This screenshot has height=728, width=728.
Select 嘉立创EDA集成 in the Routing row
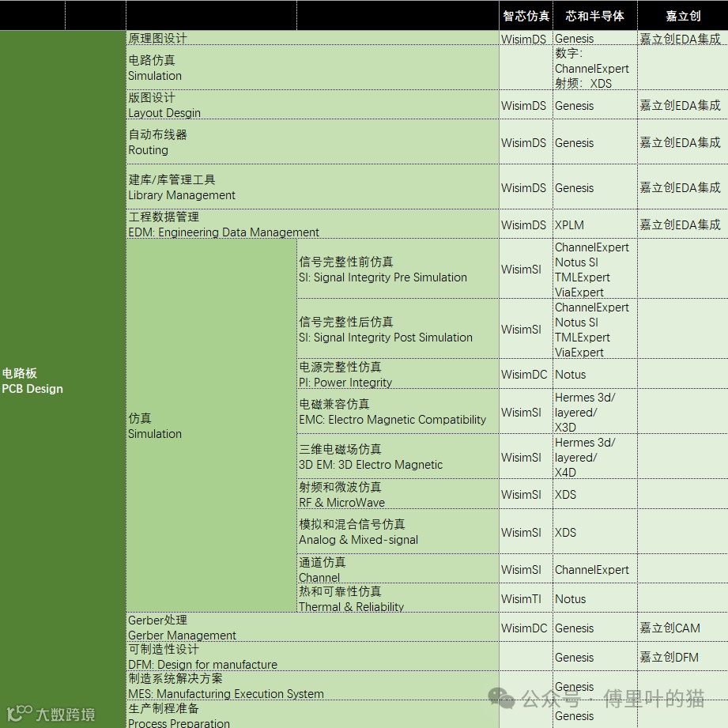[x=682, y=142]
